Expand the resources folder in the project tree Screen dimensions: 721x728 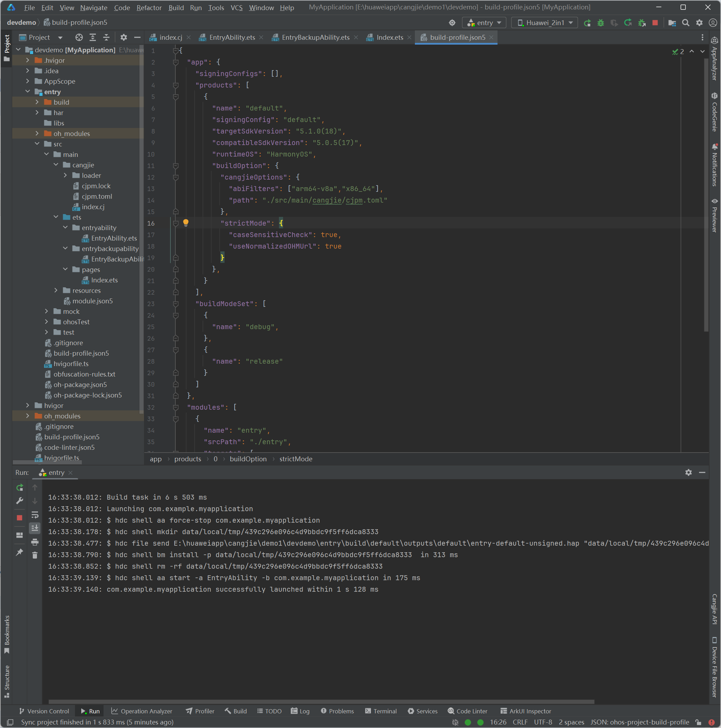[56, 290]
